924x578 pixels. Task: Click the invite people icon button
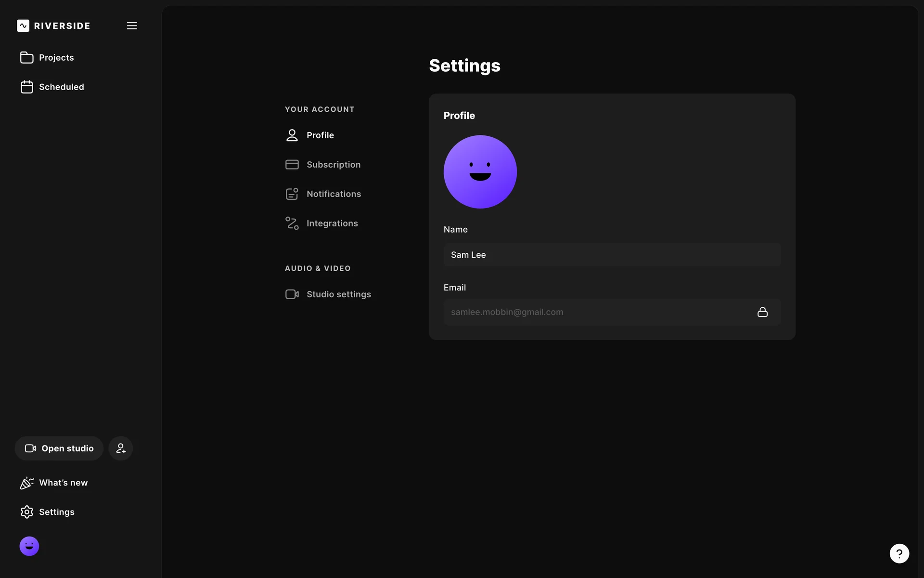point(120,448)
